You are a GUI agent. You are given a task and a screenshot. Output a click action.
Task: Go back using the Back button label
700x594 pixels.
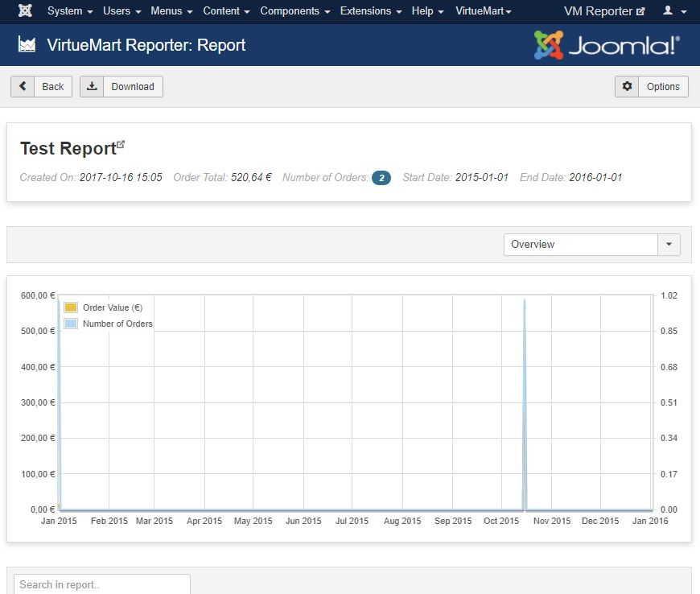pyautogui.click(x=52, y=87)
